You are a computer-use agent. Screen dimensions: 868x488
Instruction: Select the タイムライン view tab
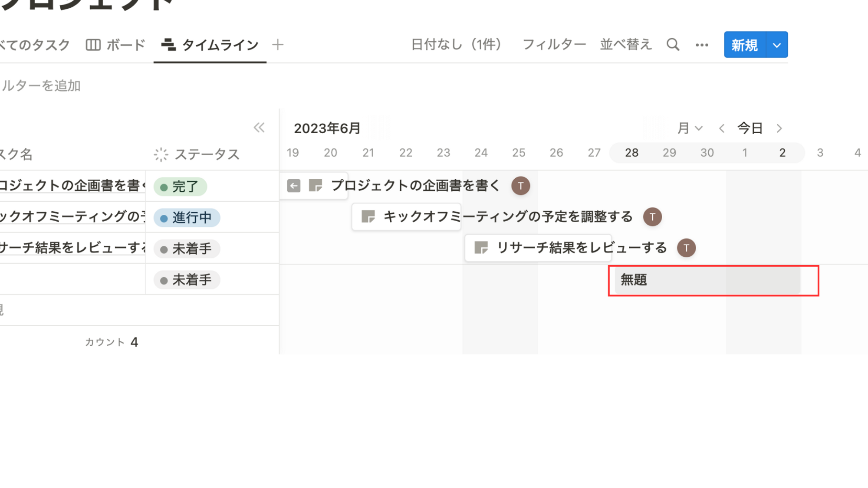(x=210, y=45)
